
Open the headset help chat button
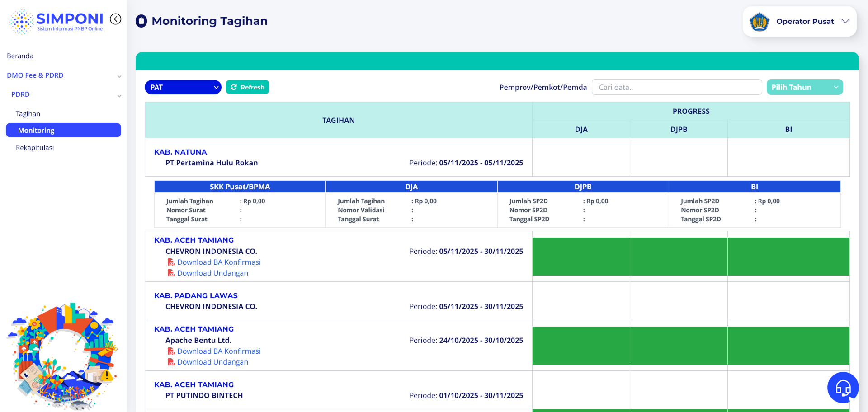[843, 388]
